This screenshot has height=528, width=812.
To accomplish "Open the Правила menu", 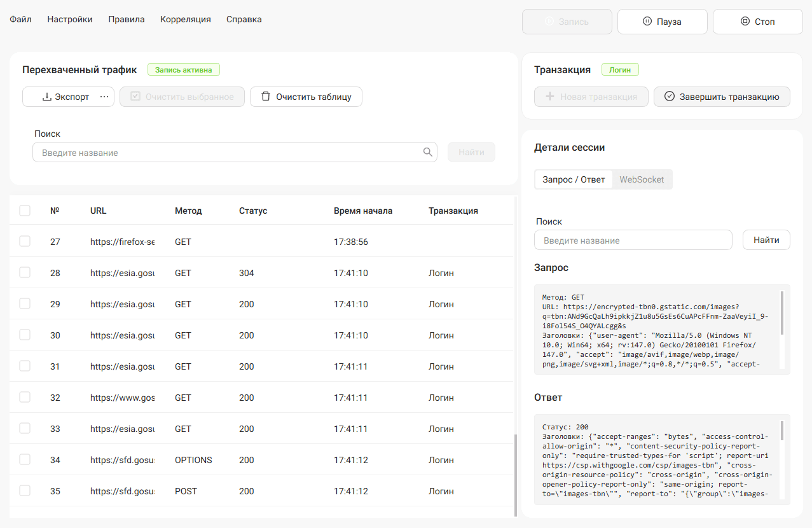I will 127,19.
